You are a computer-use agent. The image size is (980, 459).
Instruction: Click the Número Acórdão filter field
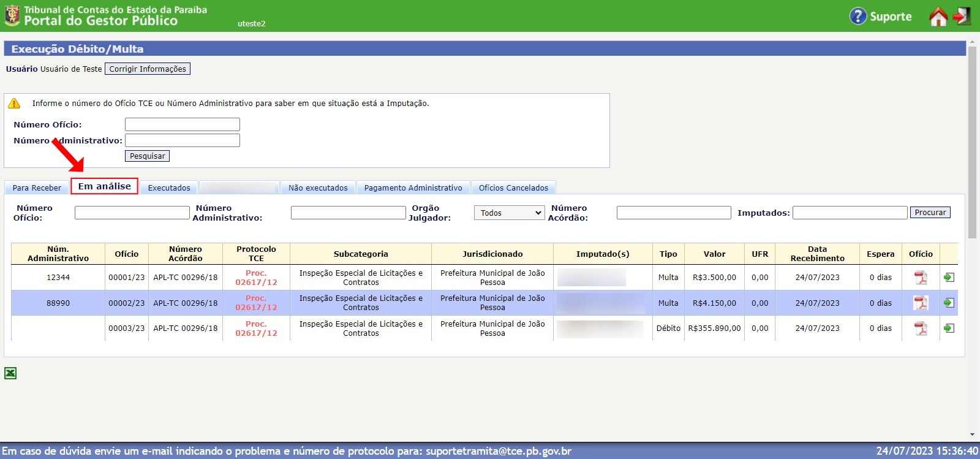(674, 213)
